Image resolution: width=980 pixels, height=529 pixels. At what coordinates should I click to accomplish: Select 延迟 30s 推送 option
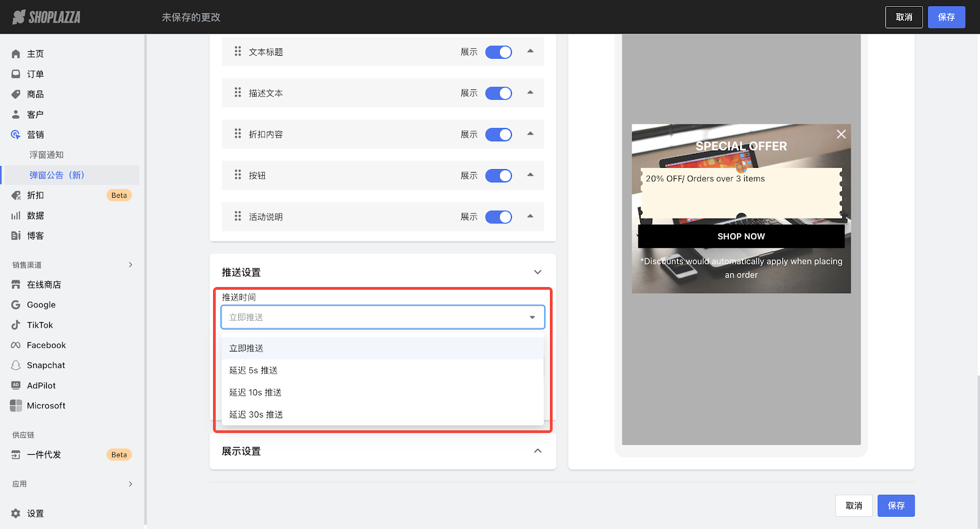pyautogui.click(x=383, y=415)
